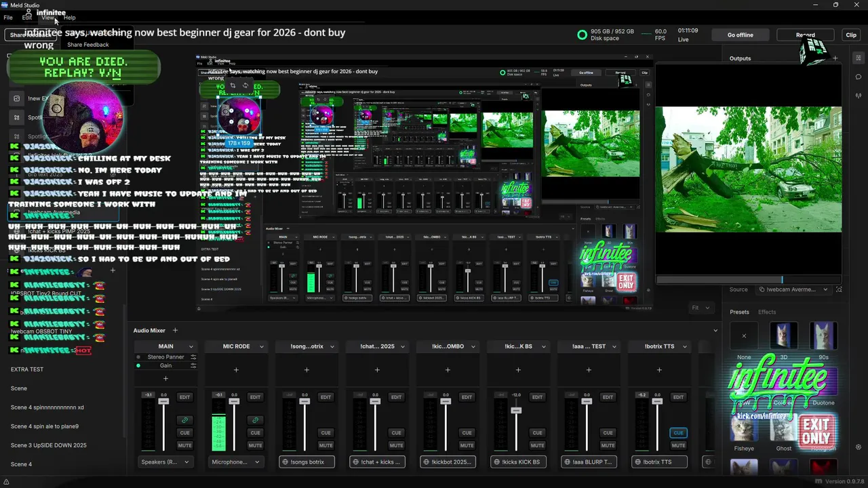Click the !kic...K BS volume fader
Image resolution: width=868 pixels, height=488 pixels.
point(516,410)
